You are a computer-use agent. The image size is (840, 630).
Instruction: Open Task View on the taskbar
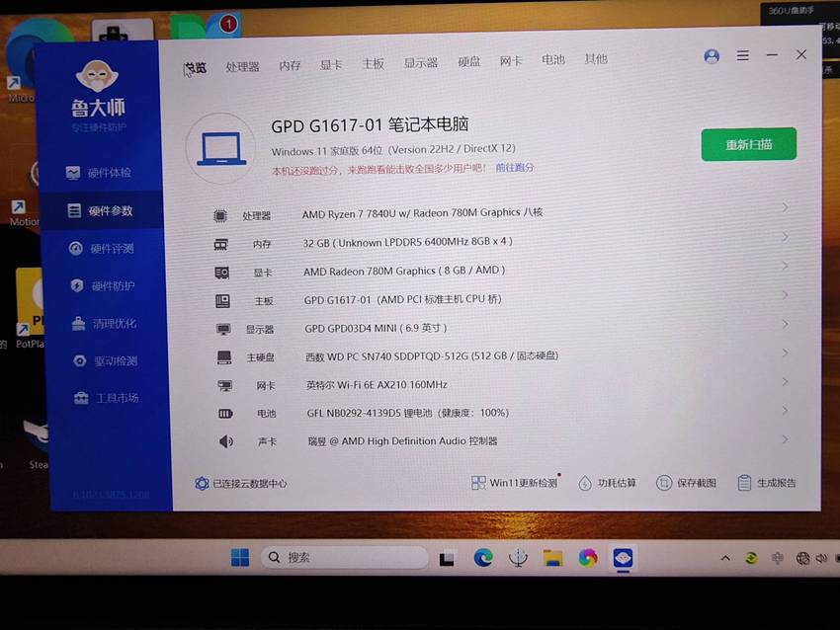click(447, 559)
